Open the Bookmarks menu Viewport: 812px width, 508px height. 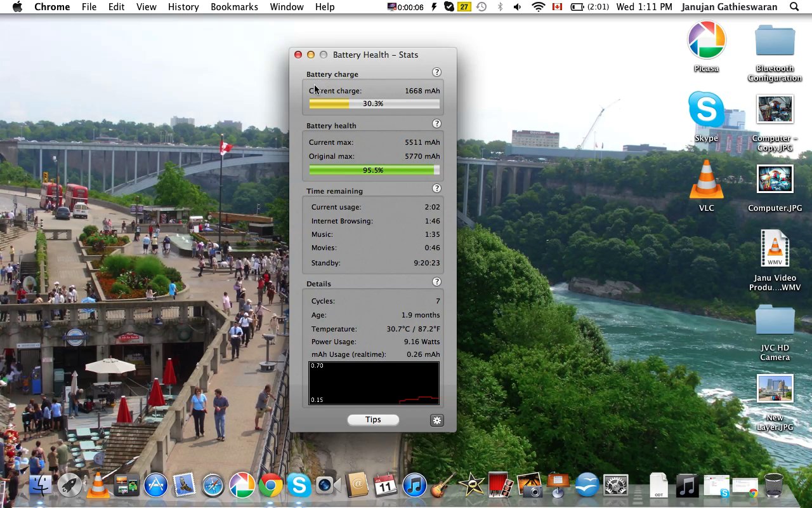click(x=234, y=7)
